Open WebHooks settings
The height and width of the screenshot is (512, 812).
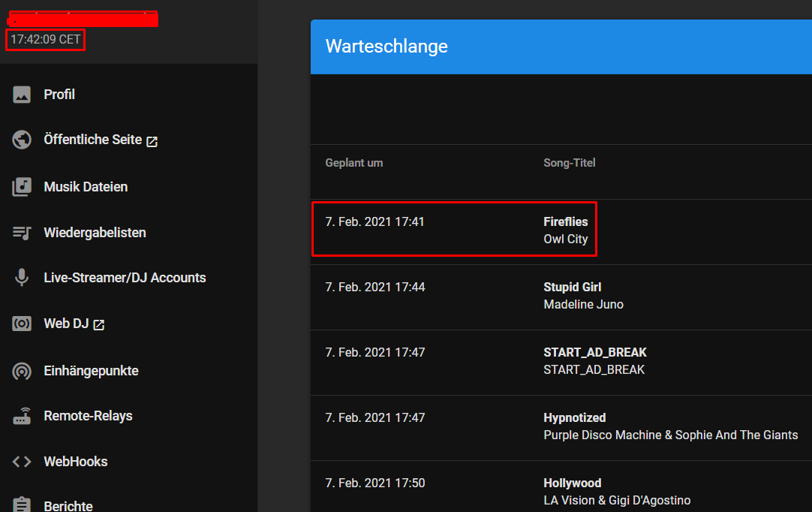pos(76,461)
